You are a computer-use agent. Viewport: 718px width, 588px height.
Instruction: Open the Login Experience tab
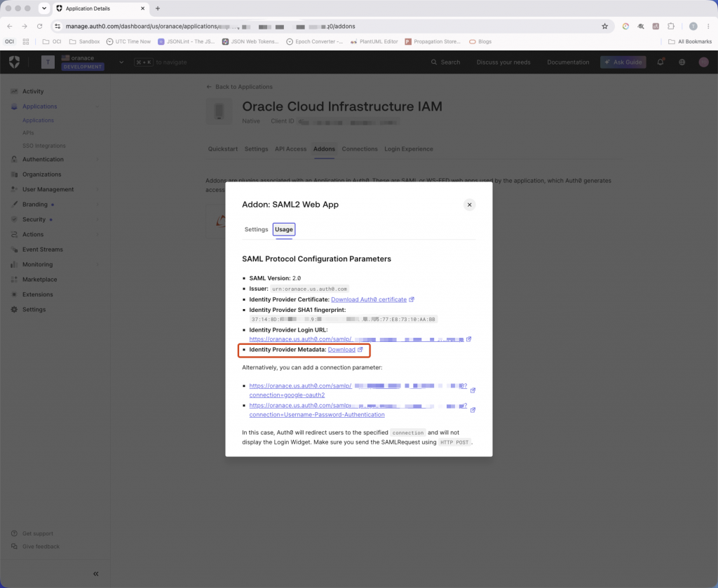point(409,149)
